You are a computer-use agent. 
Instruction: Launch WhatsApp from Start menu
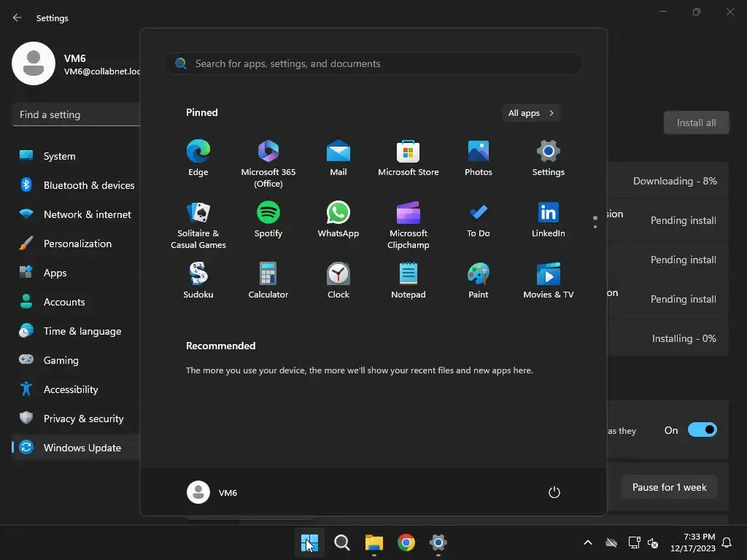(x=338, y=219)
